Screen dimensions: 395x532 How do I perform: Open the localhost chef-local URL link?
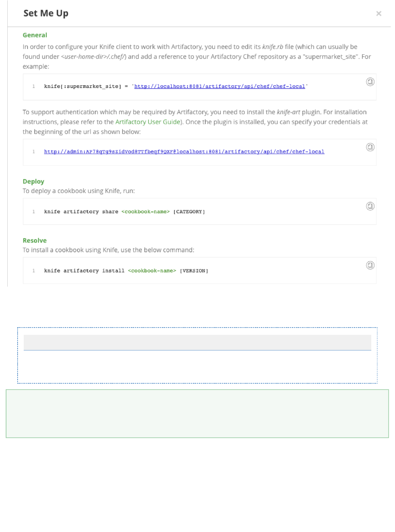click(219, 86)
